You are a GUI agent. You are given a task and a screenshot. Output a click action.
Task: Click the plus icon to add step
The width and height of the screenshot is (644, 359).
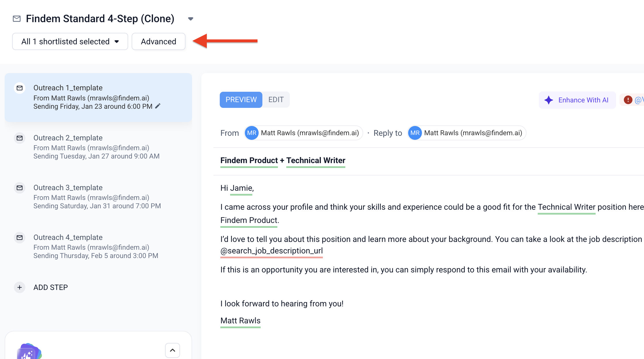coord(20,287)
